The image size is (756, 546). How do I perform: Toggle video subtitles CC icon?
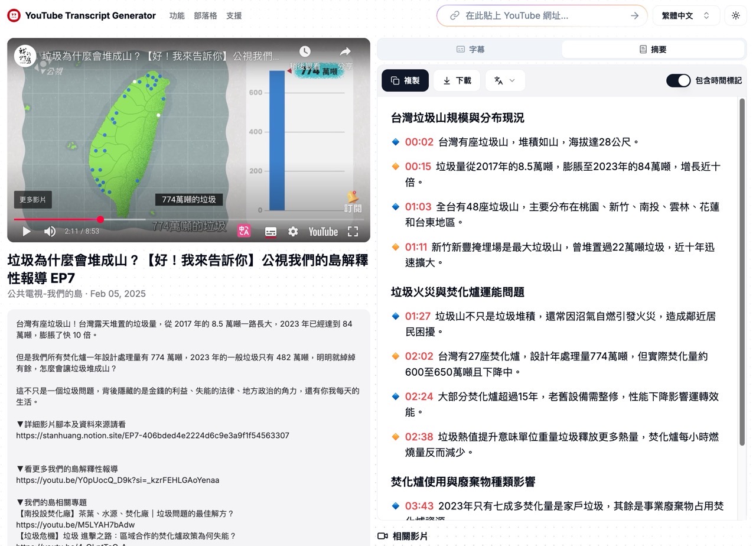click(271, 232)
